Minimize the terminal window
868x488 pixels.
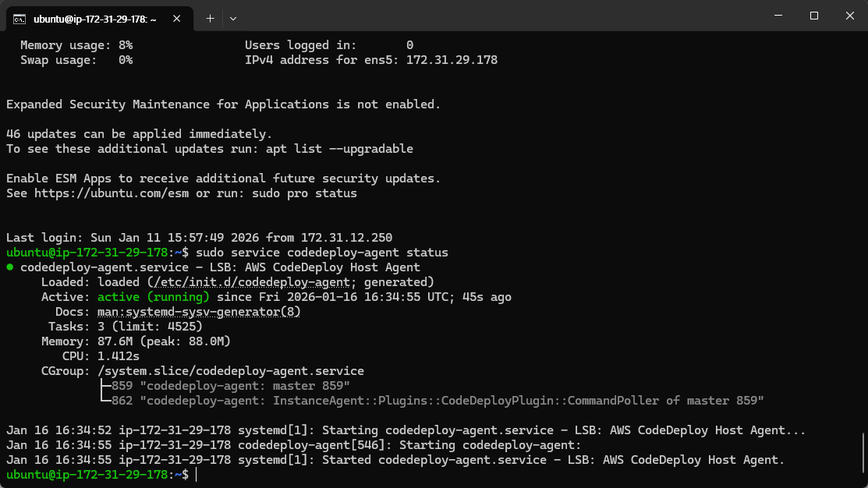[x=778, y=16]
